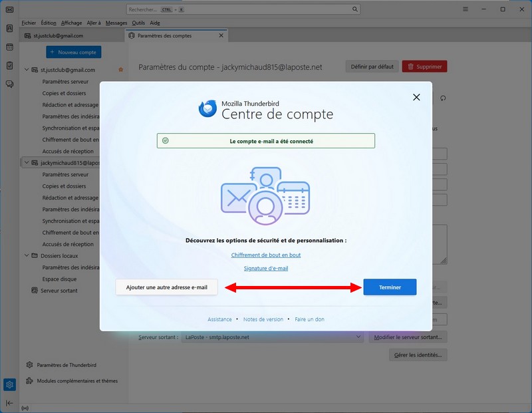Click the Terminer button
This screenshot has width=532, height=413.
[x=390, y=287]
